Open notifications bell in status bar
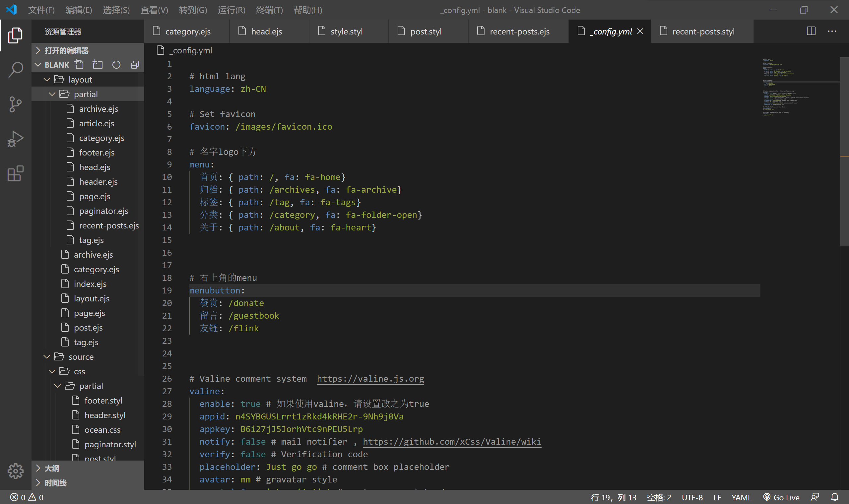The height and width of the screenshot is (504, 849). coord(835,497)
